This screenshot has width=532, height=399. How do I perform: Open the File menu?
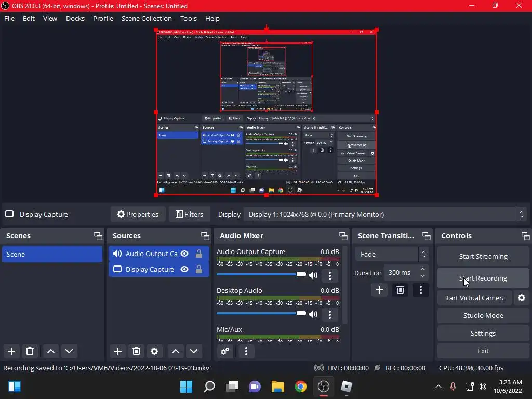point(9,18)
